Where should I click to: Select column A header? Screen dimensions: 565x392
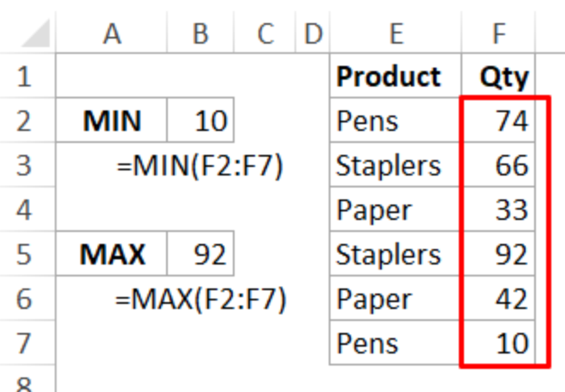coord(111,33)
